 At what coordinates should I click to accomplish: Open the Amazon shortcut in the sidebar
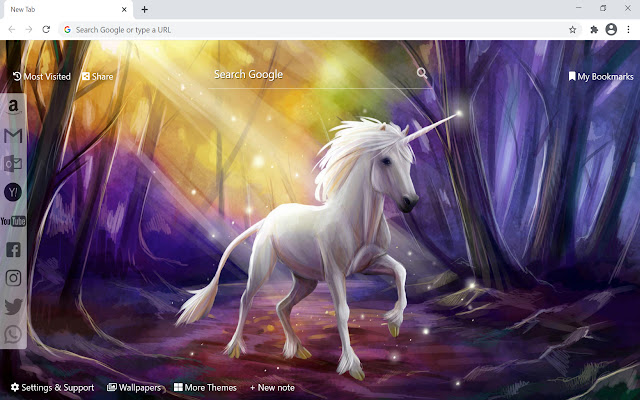point(13,107)
